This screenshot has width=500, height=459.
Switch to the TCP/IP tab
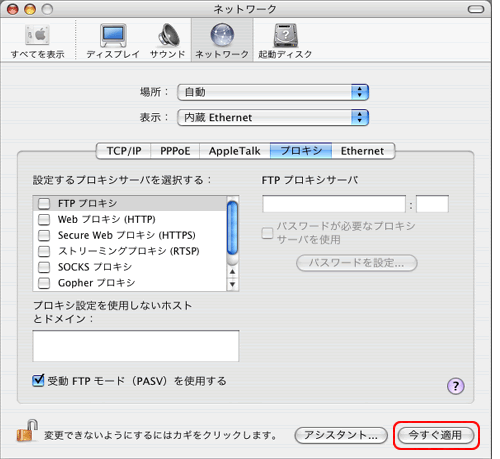(x=124, y=151)
